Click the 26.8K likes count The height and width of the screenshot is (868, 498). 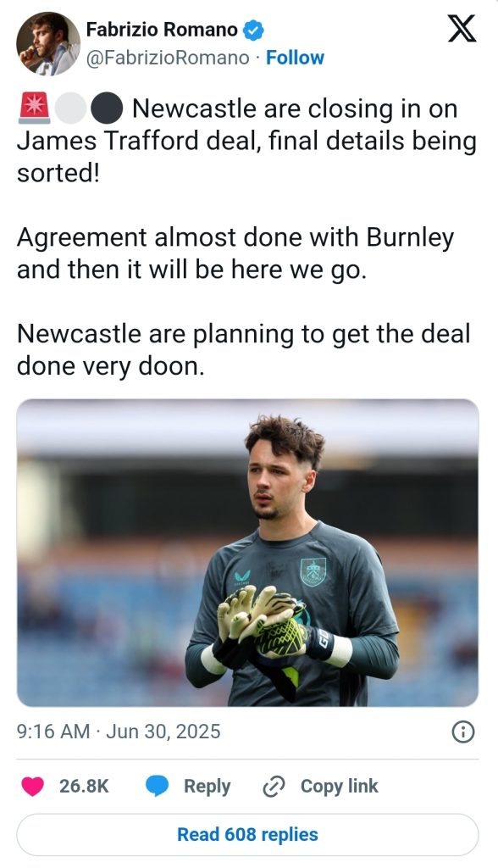(84, 786)
